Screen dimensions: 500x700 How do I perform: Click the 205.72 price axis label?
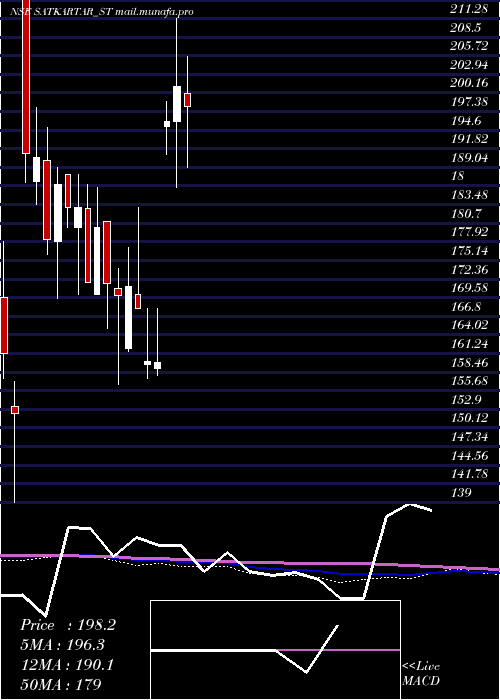(469, 46)
